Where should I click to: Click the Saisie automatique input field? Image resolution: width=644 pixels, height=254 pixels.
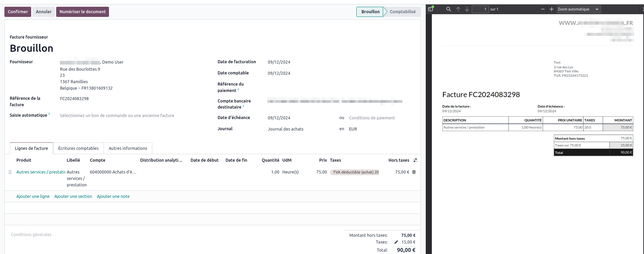(x=117, y=116)
